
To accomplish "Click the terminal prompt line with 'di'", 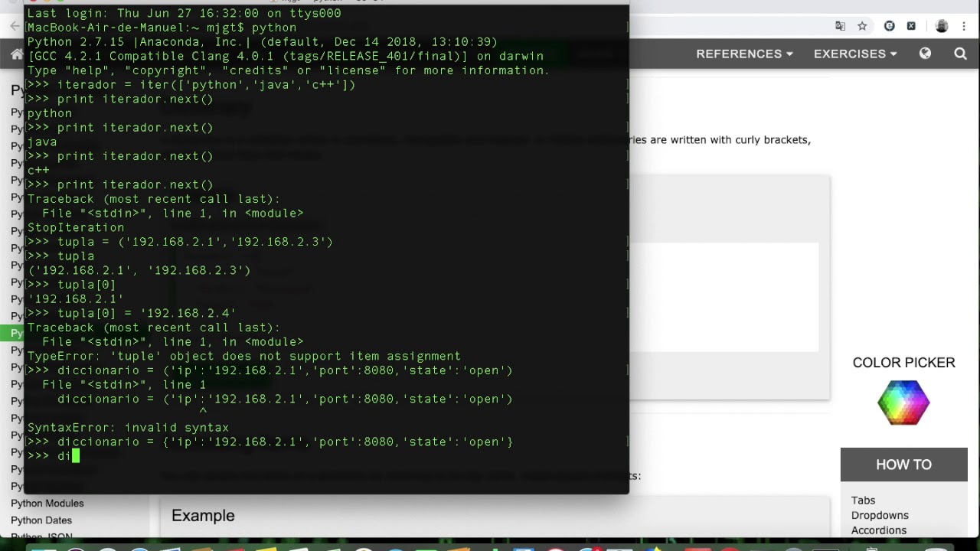I will 53,456.
